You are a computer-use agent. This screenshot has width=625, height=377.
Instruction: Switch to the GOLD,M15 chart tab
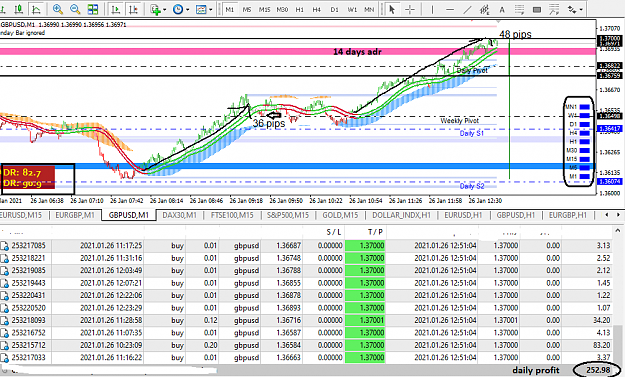[340, 215]
